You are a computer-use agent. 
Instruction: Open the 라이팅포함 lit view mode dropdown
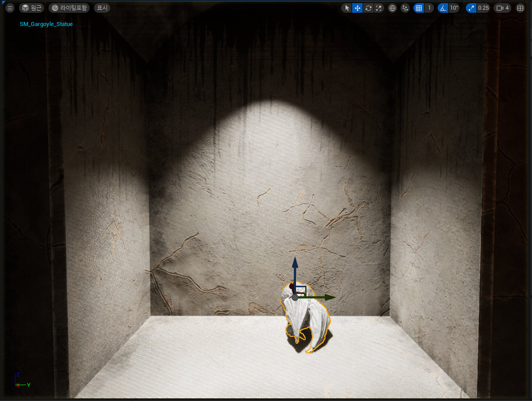(x=69, y=8)
